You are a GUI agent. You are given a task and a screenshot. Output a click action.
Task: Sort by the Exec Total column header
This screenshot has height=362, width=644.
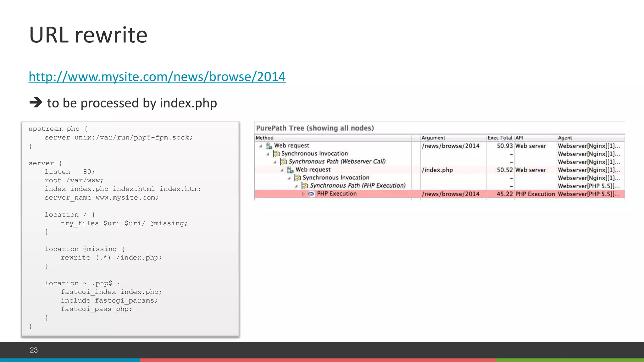tap(500, 138)
